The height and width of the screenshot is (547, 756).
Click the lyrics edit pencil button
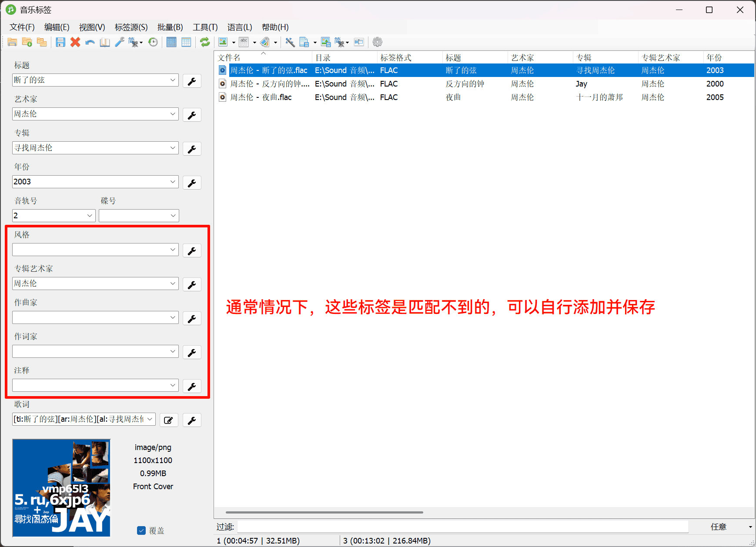tap(169, 420)
